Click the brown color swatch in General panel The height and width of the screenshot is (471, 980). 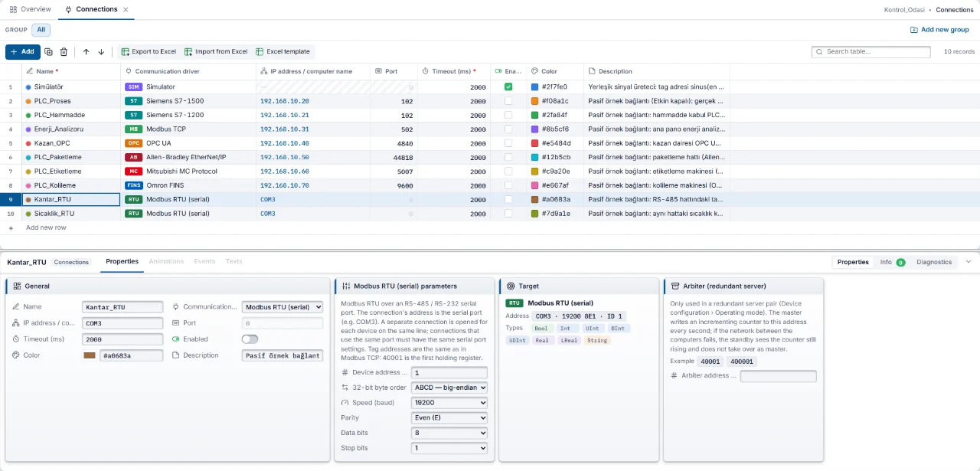(x=90, y=355)
